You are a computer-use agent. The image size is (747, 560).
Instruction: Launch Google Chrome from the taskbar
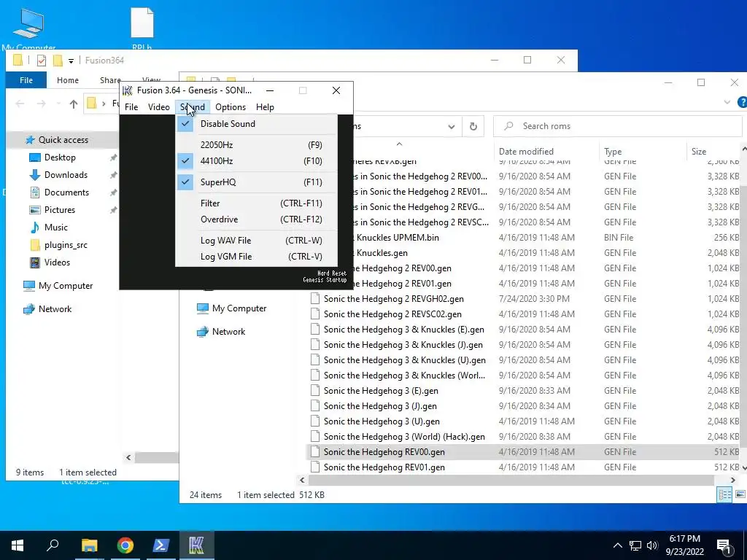click(125, 545)
